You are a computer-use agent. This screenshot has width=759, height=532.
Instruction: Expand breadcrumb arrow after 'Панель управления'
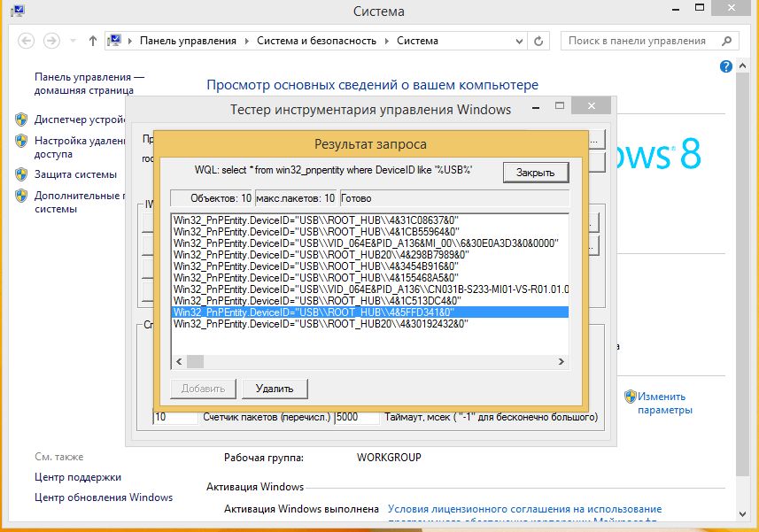(246, 41)
